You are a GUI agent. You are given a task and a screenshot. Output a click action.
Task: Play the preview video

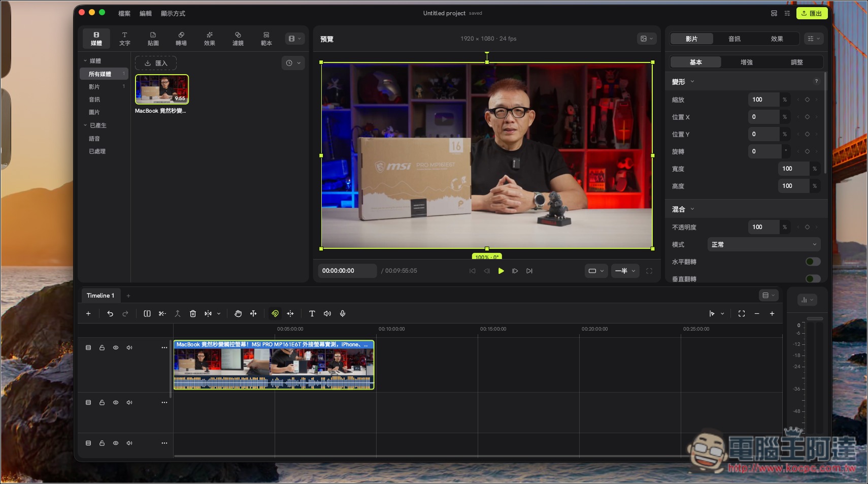501,271
